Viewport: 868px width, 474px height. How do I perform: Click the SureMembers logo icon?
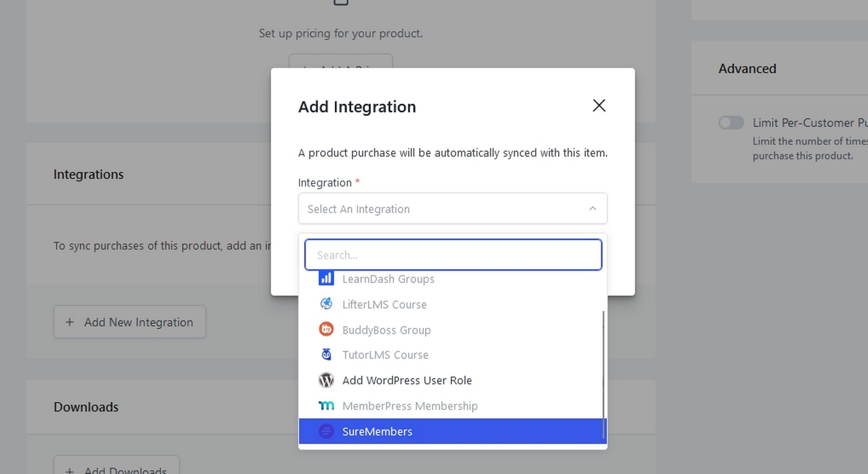point(326,431)
